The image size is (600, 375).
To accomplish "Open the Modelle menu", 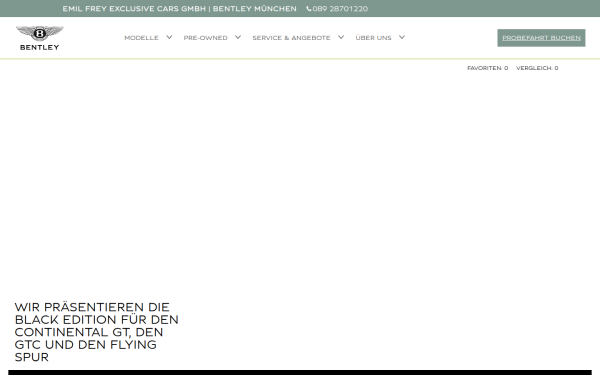I will tap(141, 38).
